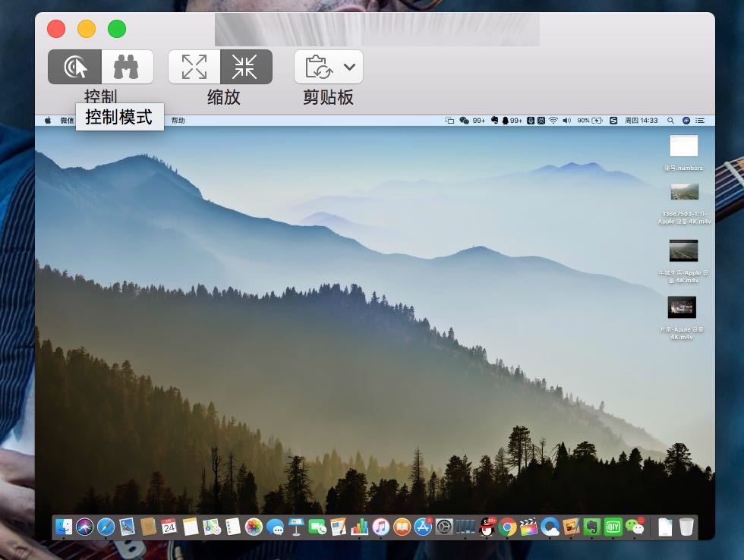744x560 pixels.
Task: Switch to control mode with the cursor icon
Action: [x=74, y=68]
